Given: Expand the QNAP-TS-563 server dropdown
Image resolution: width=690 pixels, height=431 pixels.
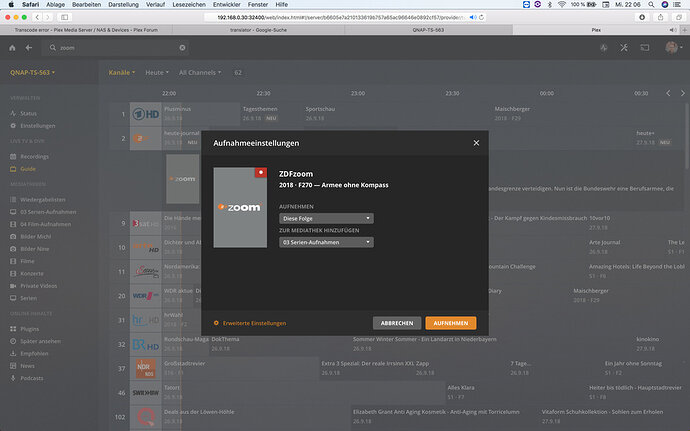Looking at the screenshot, I should [33, 73].
